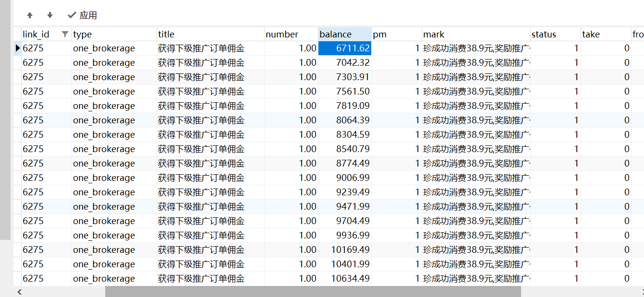Viewport: 644px width, 297px height.
Task: Click the scrollbar left arrow
Action: click(x=19, y=292)
